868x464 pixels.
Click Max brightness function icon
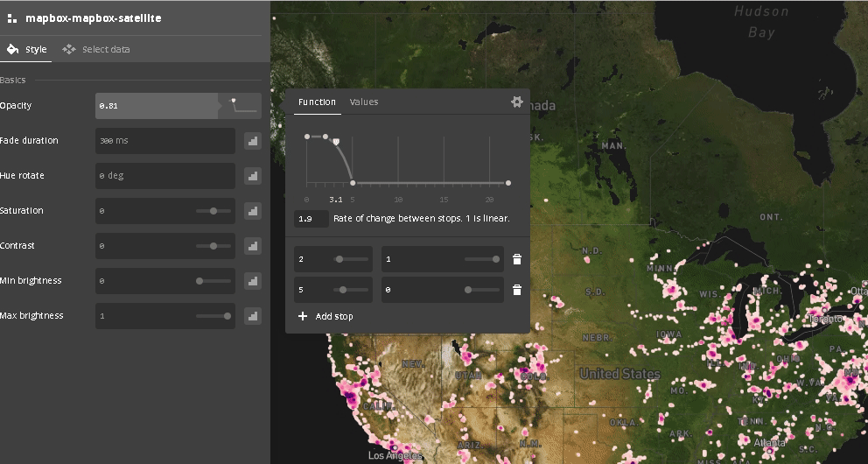pos(253,316)
